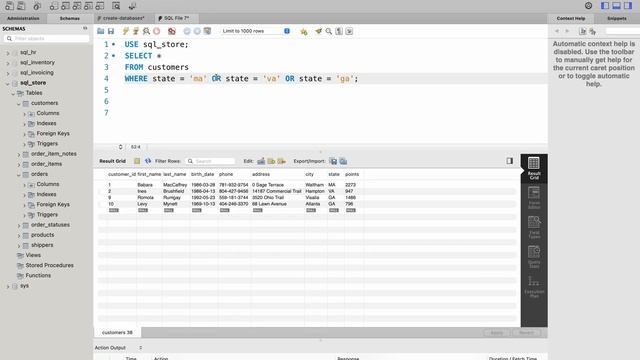Stop query execution red icon
The width and height of the screenshot is (640, 360).
click(156, 31)
